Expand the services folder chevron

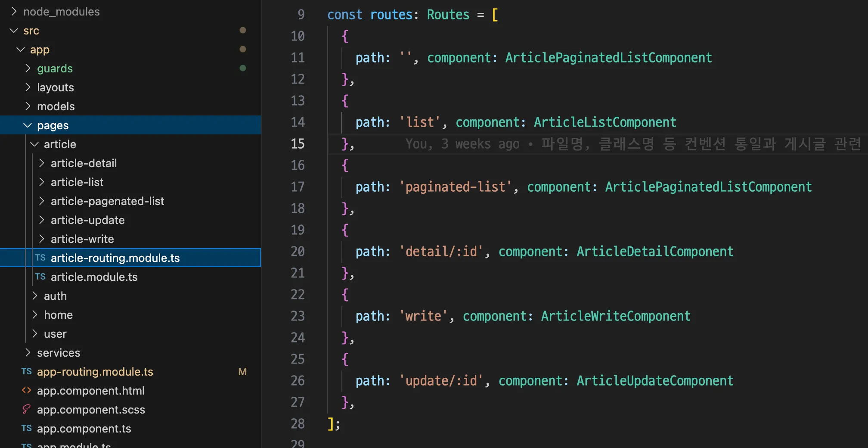[x=28, y=353]
